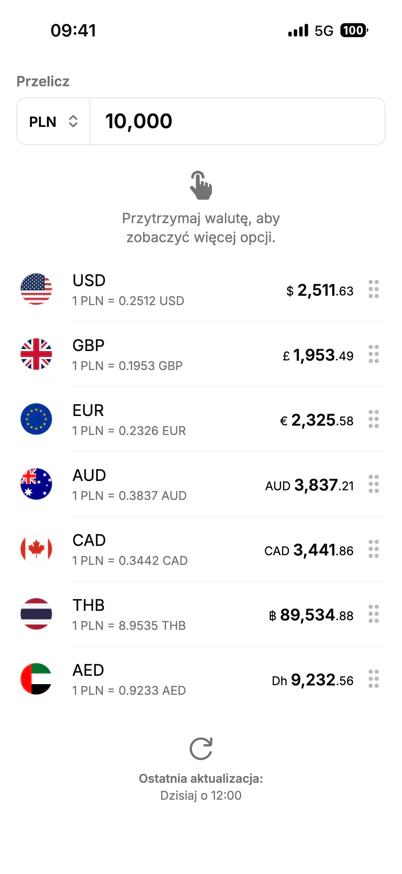The image size is (402, 874).
Task: Select the AUD 3,837.21 converted amount
Action: (x=309, y=485)
